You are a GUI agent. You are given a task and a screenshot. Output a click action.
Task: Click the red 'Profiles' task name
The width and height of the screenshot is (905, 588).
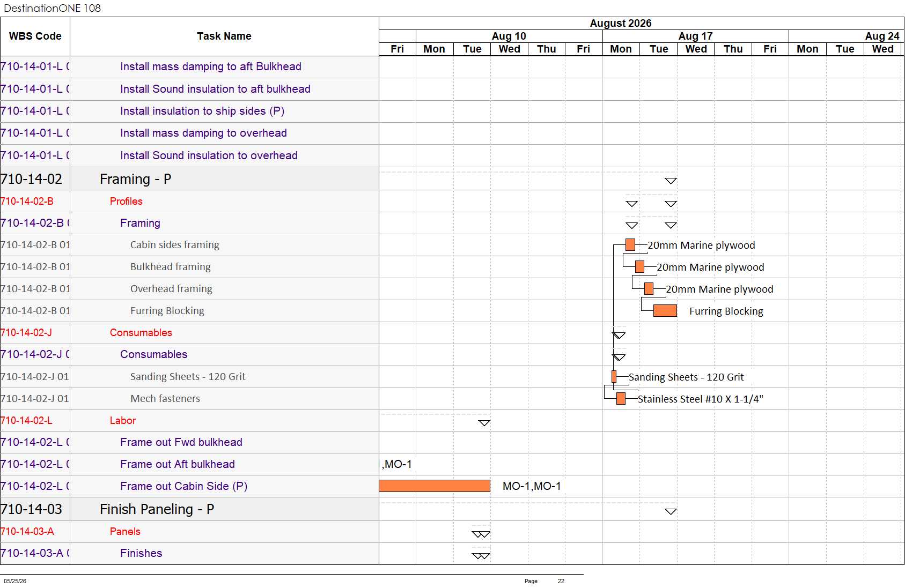[126, 201]
